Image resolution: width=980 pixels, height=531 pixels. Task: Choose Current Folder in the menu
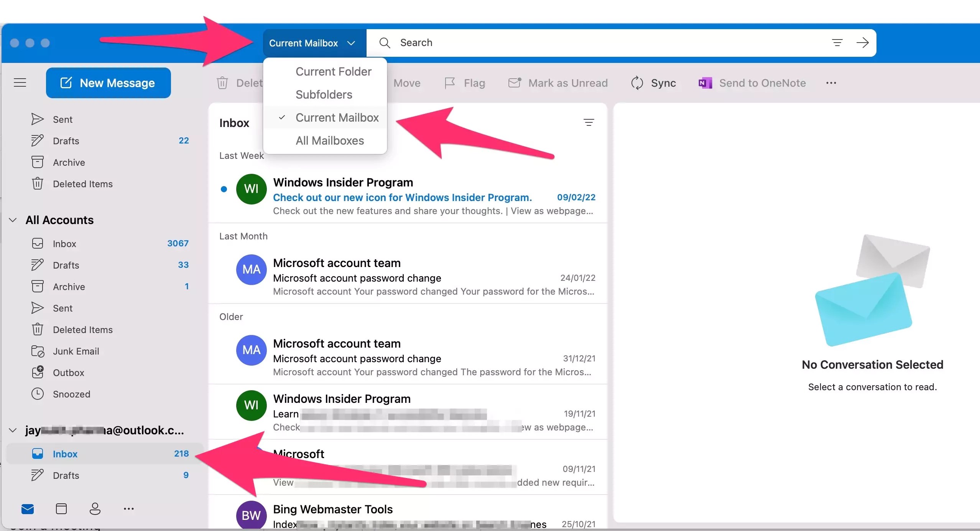(333, 71)
